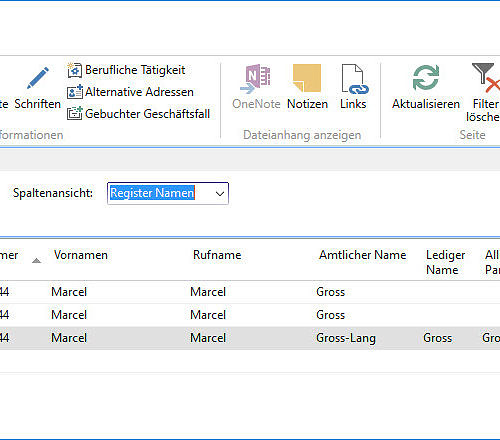Viewport: 500px width, 440px height.
Task: Sort by the ascending sort arrow
Action: 36,261
